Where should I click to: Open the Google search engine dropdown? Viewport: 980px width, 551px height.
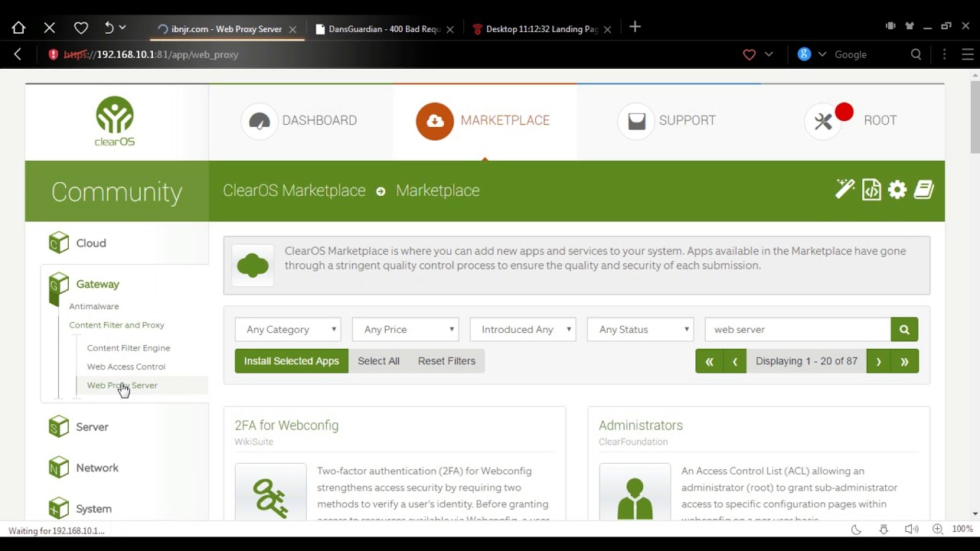coord(822,54)
